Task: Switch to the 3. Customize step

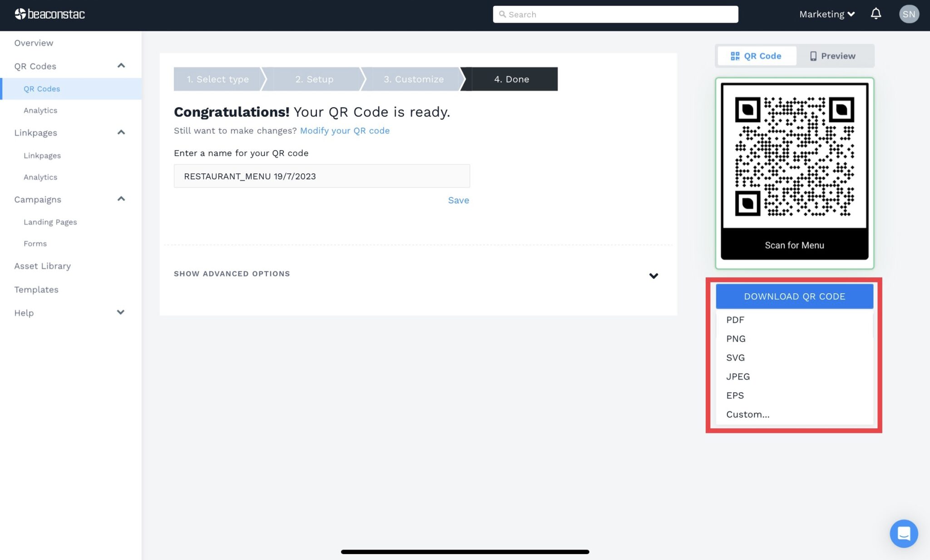Action: [414, 79]
